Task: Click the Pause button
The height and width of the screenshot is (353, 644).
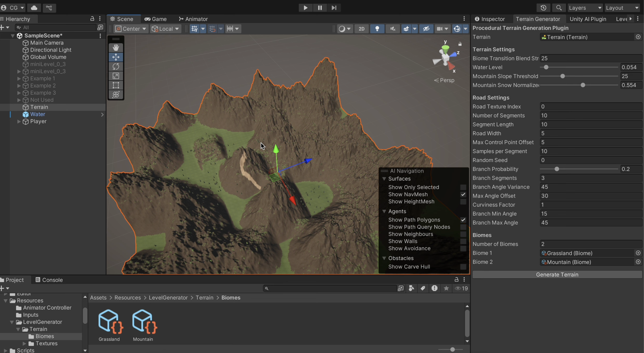Action: pyautogui.click(x=320, y=8)
